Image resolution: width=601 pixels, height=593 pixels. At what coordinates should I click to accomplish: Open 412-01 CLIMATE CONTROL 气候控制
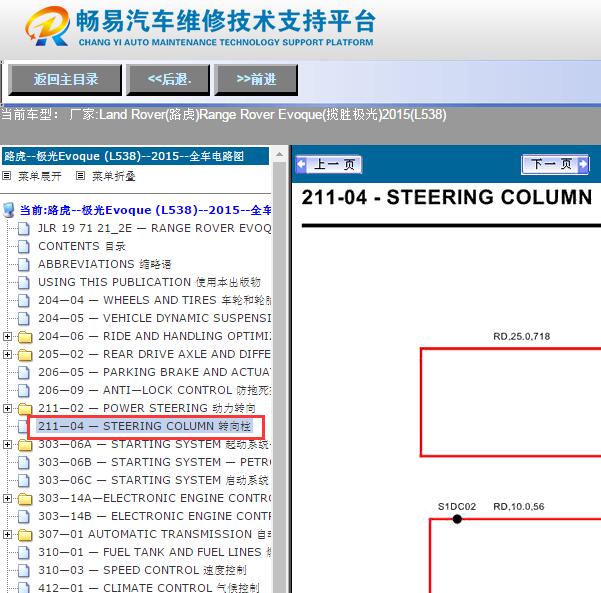click(149, 588)
